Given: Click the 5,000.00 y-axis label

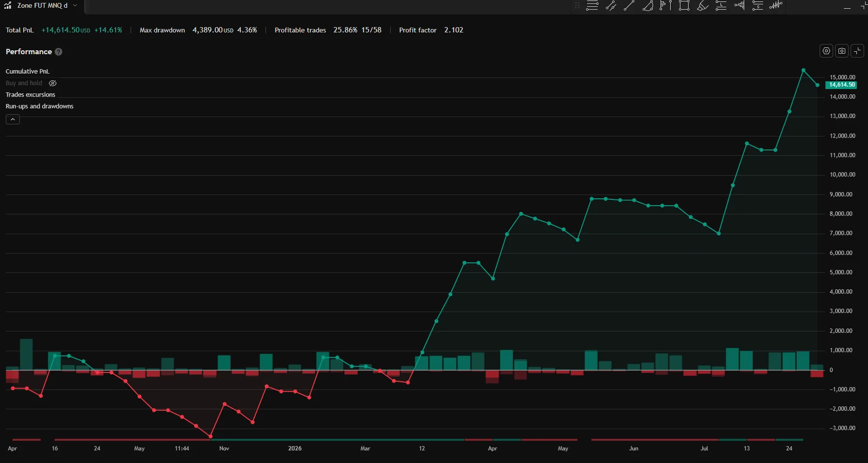Looking at the screenshot, I should (x=841, y=272).
